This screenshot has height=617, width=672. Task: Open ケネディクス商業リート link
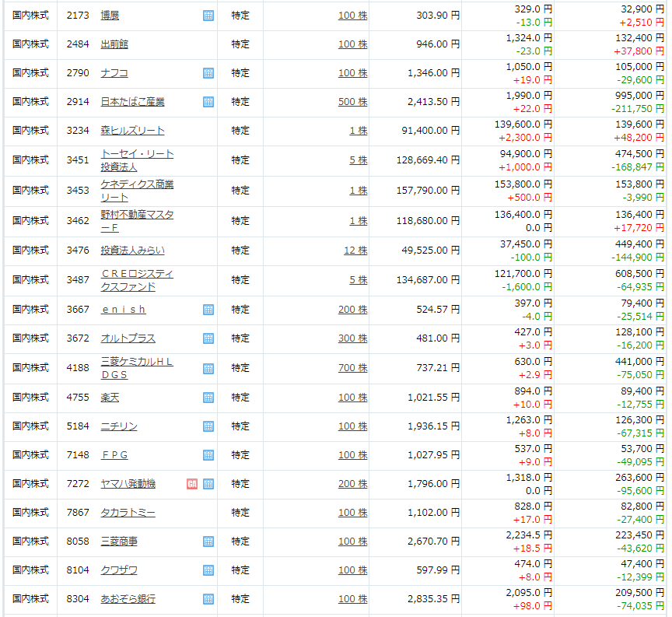point(137,191)
